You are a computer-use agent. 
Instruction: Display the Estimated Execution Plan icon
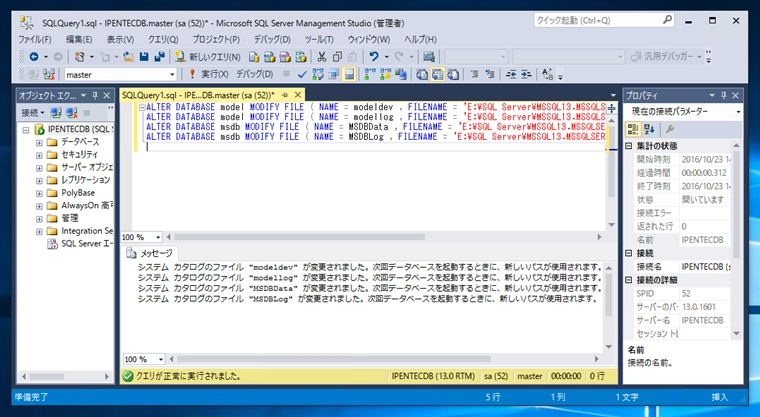click(x=318, y=74)
